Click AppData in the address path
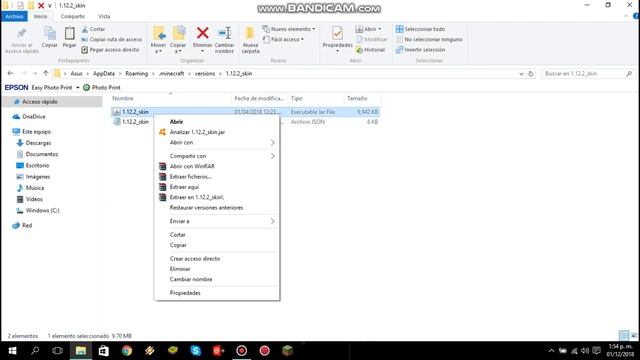Image resolution: width=640 pixels, height=360 pixels. click(x=104, y=73)
